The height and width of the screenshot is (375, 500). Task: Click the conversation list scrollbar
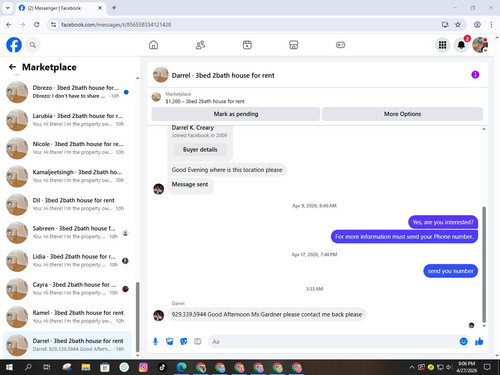coord(138,317)
